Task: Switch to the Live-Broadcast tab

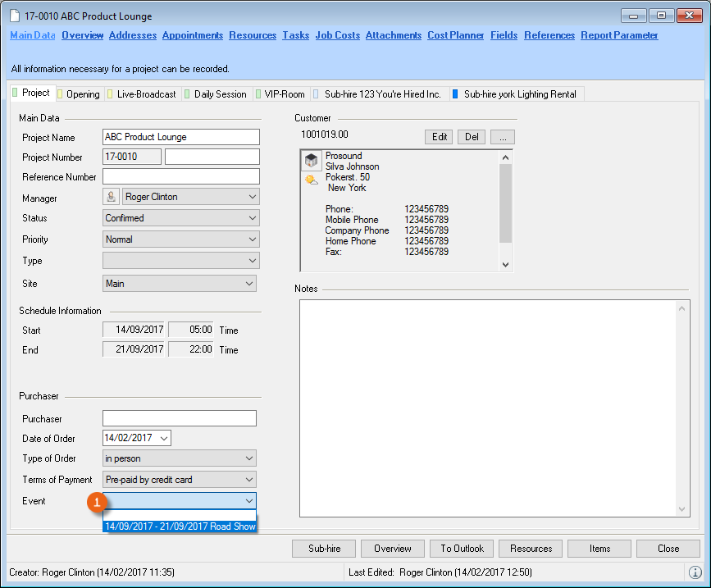Action: [x=146, y=94]
